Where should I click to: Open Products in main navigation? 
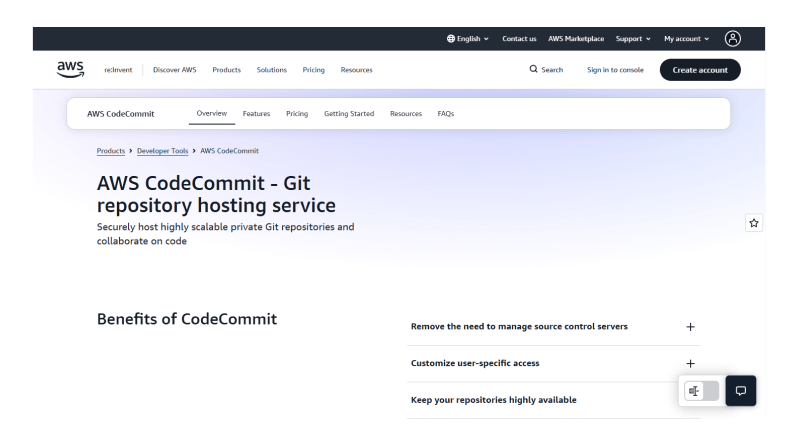(227, 70)
